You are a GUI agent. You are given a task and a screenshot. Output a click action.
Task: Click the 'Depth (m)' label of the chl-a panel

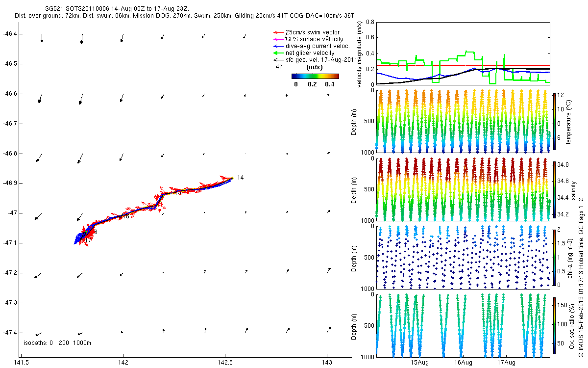coord(355,257)
